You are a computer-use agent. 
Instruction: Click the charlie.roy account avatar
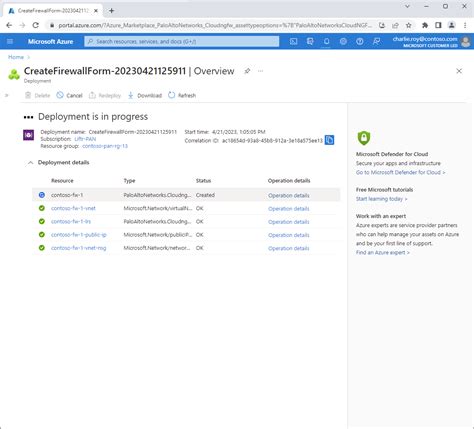coord(466,42)
